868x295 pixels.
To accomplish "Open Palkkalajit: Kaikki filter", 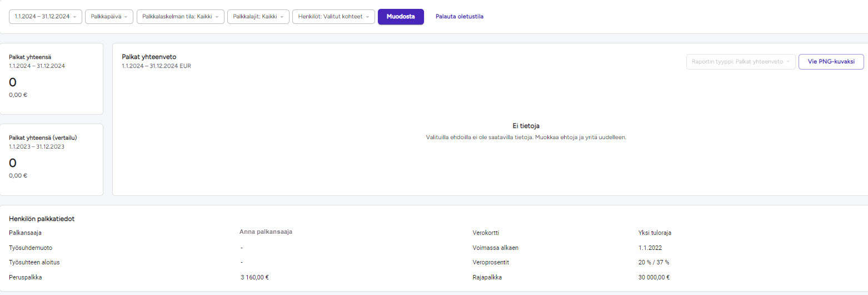I will 258,17.
